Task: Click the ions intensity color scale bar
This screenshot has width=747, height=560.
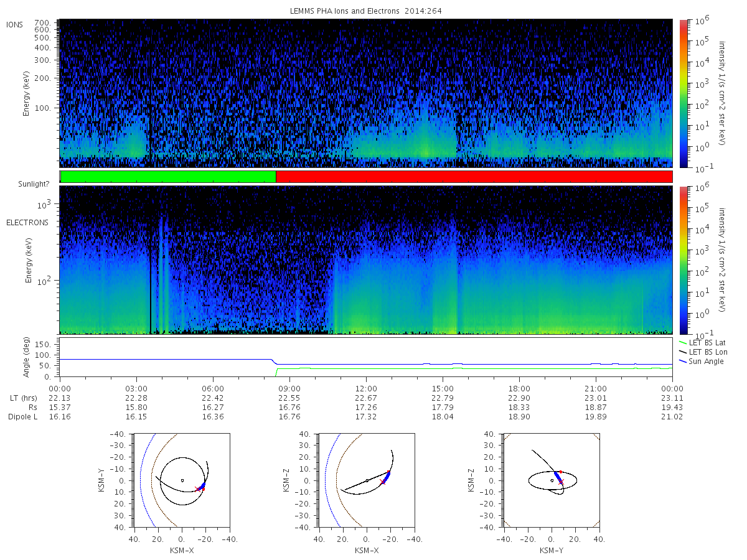Action: coord(684,93)
